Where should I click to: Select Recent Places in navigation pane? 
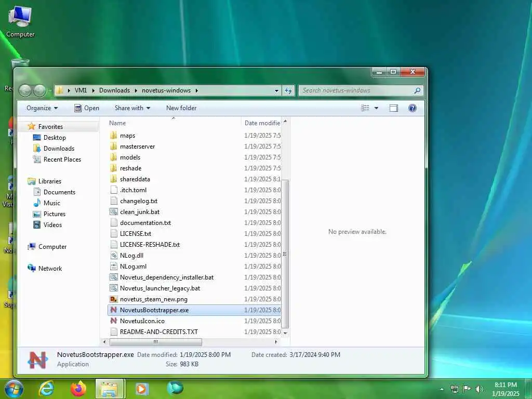coord(62,159)
